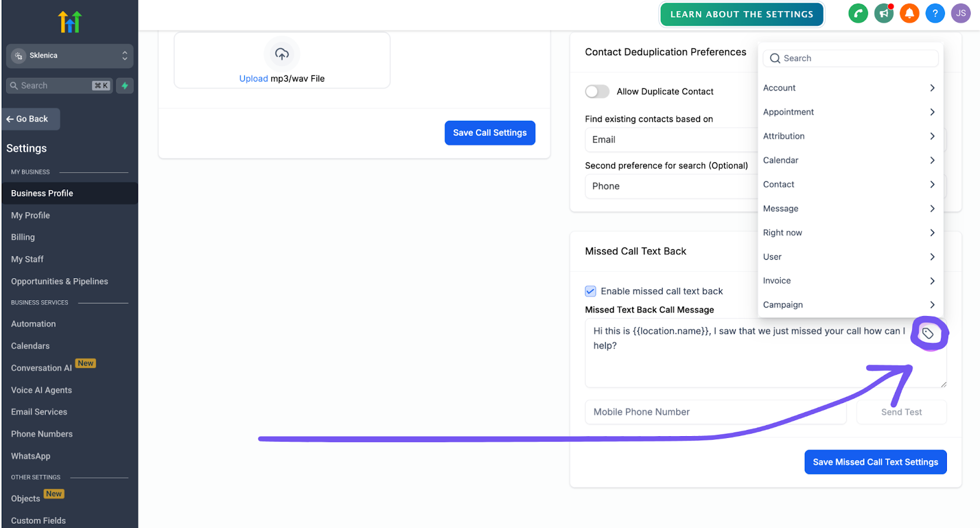Screen dimensions: 980x528
Task: Open the megaphone announcements icon
Action: (884, 13)
